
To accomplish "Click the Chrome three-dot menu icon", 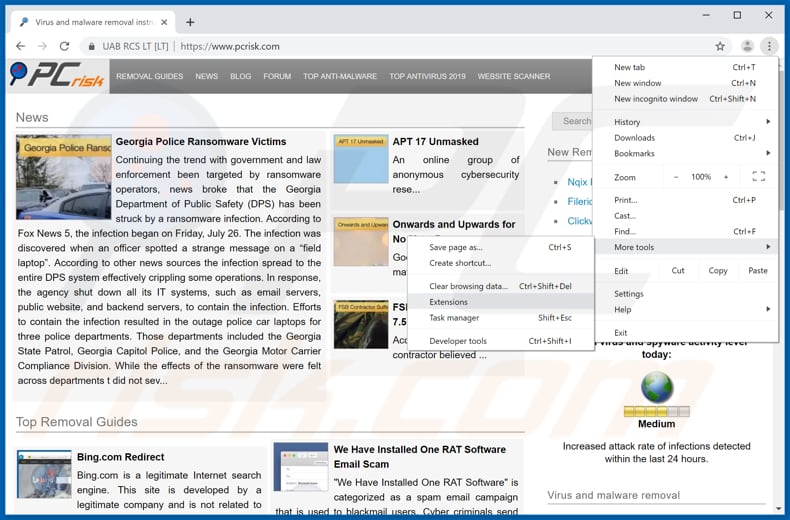I will 768,46.
